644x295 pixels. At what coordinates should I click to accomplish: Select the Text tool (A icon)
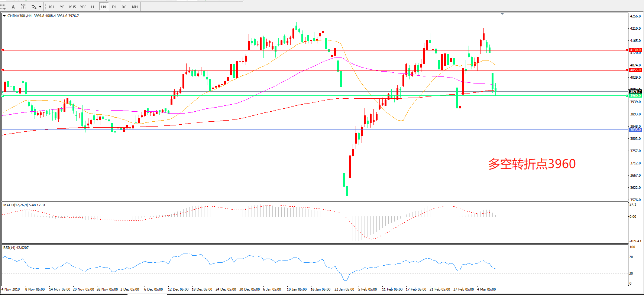coord(13,7)
